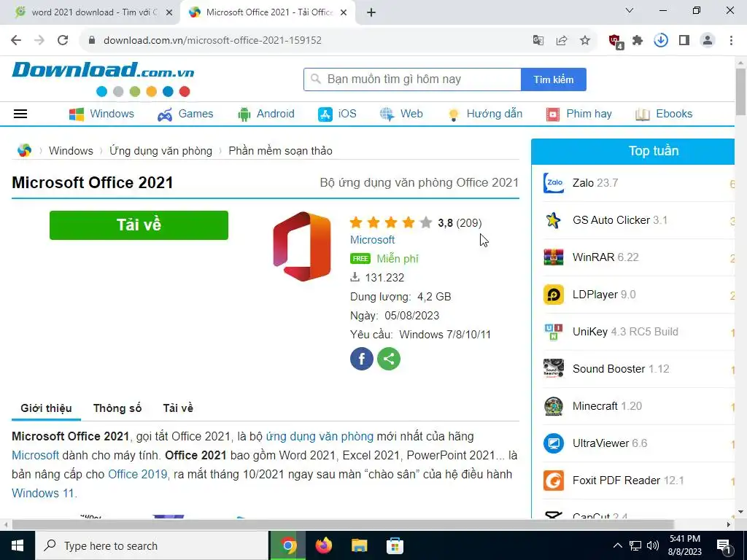747x560 pixels.
Task: Open Chrome three-dot menu
Action: (x=731, y=41)
